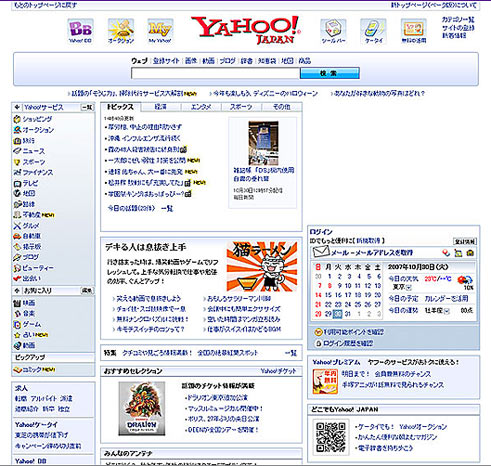
Task: Open News in the services sidebar
Action: click(33, 151)
